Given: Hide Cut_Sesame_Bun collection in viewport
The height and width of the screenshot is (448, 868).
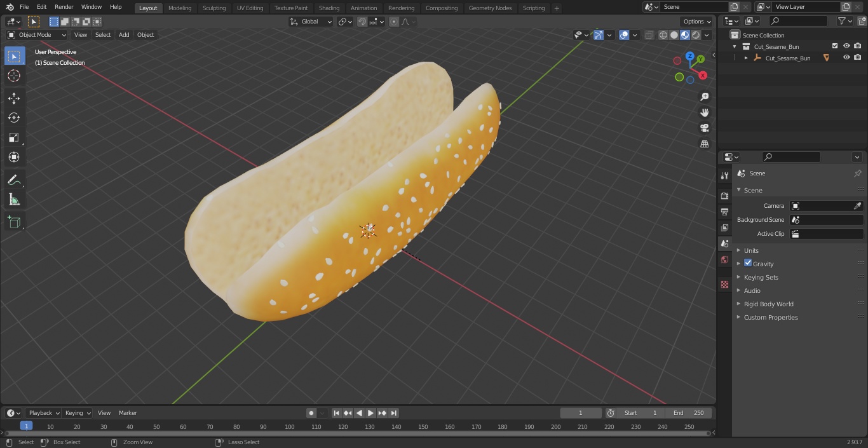Looking at the screenshot, I should (x=846, y=46).
